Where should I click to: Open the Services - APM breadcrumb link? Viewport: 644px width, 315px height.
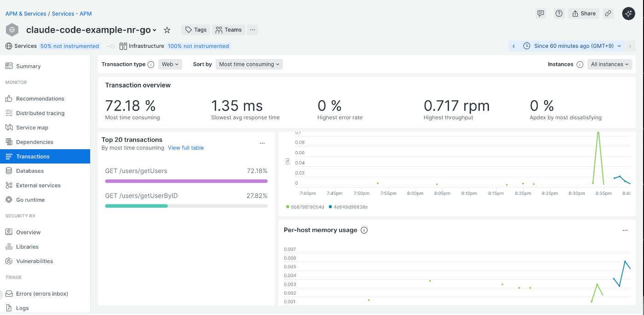[72, 14]
